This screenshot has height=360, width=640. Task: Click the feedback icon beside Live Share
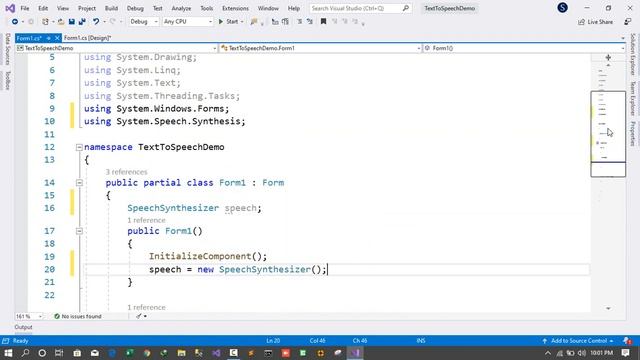pos(628,22)
